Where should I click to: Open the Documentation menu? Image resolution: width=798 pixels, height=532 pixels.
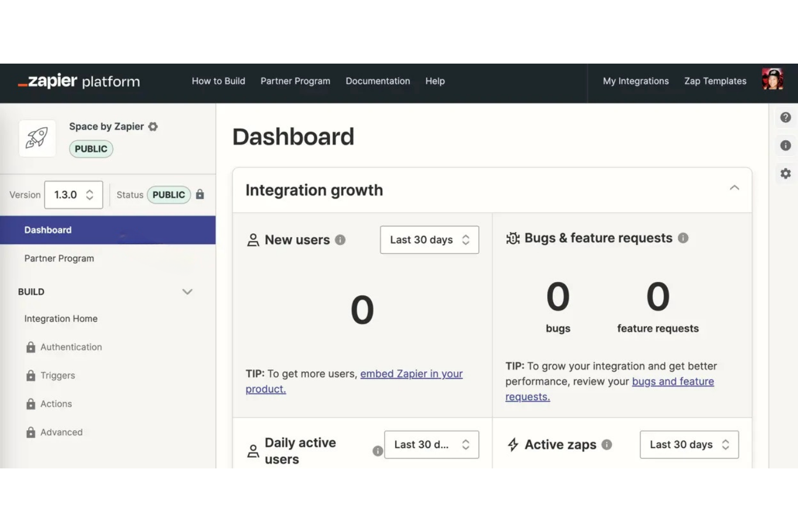[377, 81]
